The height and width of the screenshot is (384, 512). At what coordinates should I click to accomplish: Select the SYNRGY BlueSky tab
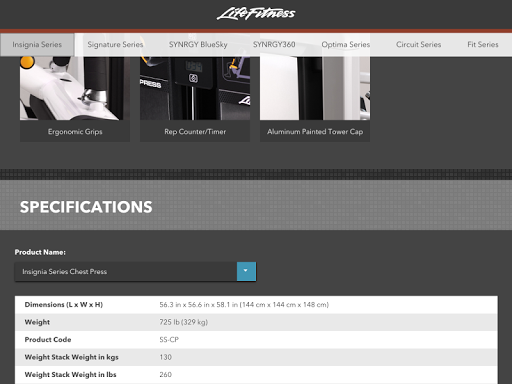tap(198, 45)
